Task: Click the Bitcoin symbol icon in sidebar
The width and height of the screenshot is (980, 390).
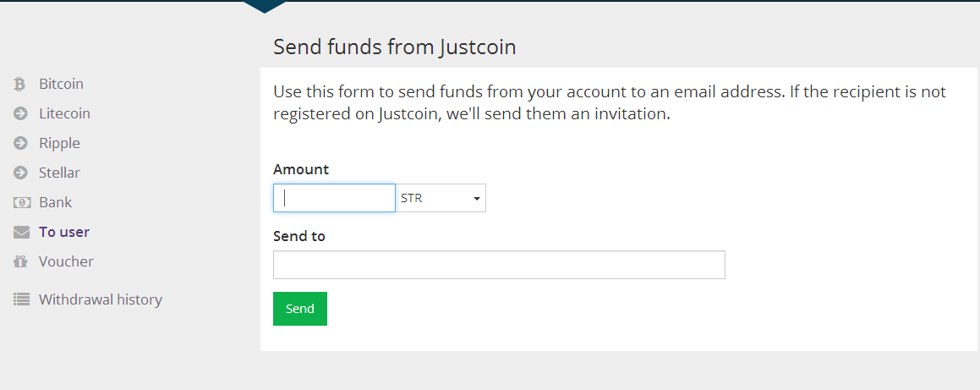Action: pyautogui.click(x=20, y=85)
